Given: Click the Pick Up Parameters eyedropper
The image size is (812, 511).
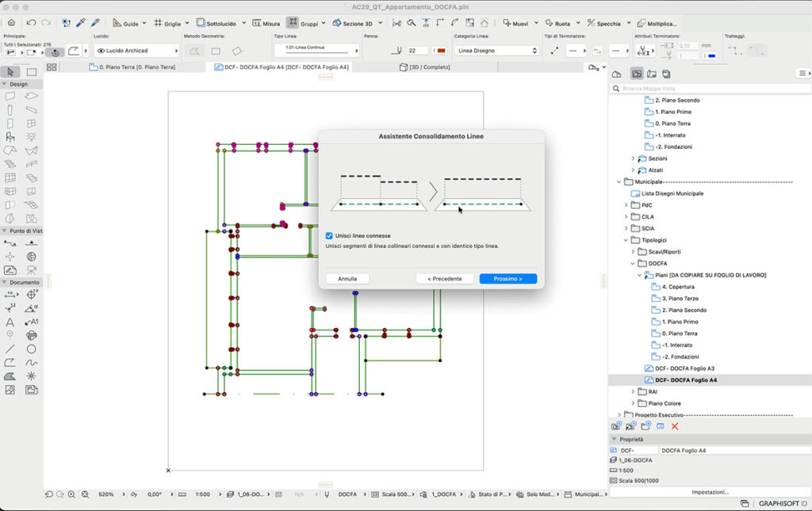Looking at the screenshot, I should (x=81, y=23).
